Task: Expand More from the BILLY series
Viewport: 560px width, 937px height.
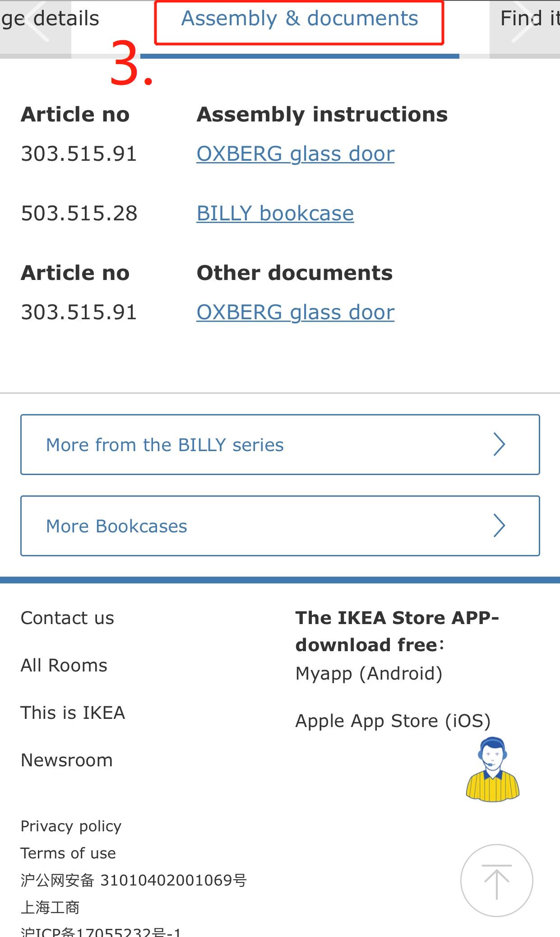Action: click(279, 444)
